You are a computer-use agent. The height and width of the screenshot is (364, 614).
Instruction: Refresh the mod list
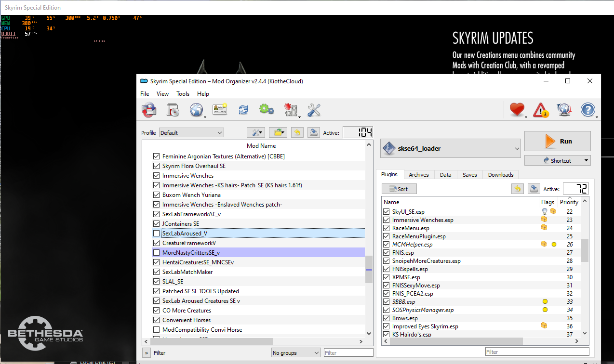(243, 110)
